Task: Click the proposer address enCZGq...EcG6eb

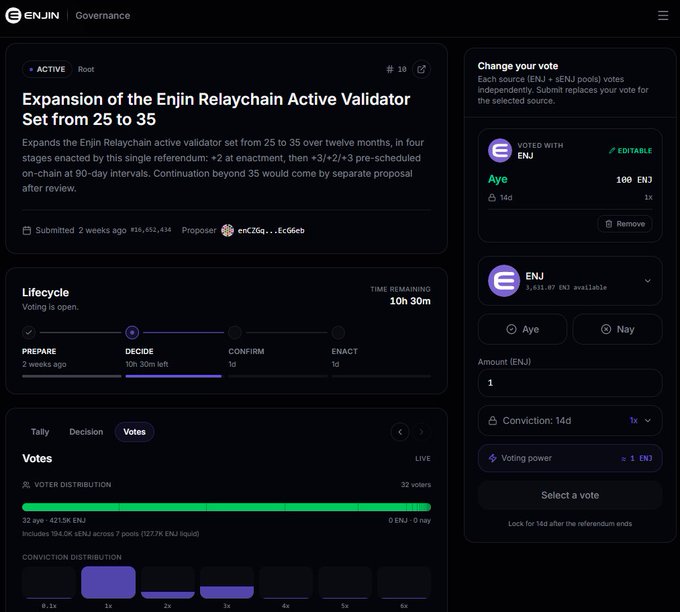Action: [271, 230]
